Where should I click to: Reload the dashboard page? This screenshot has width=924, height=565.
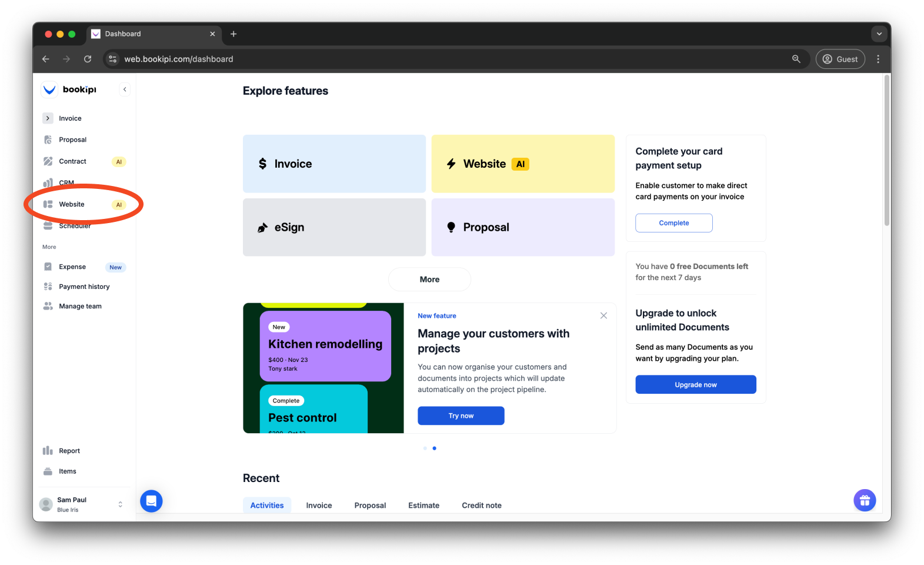pos(88,59)
